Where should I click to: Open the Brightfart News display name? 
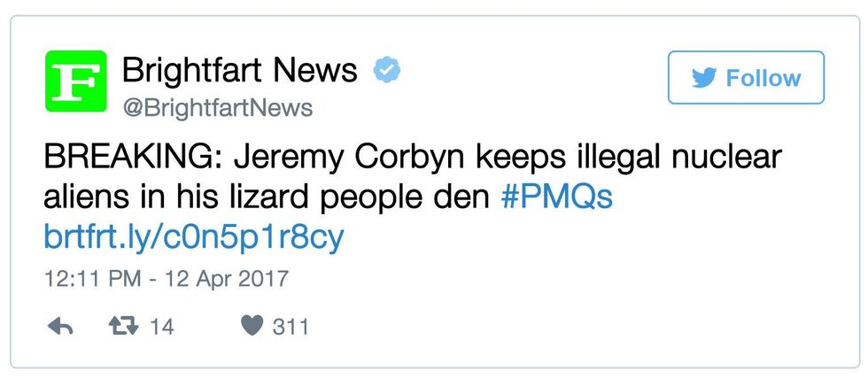[240, 70]
